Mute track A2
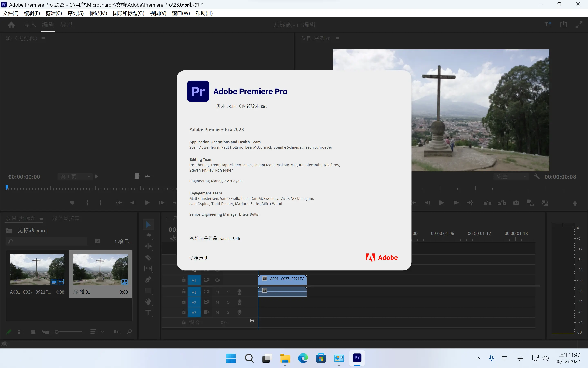Viewport: 588px width, 368px height. 217,302
